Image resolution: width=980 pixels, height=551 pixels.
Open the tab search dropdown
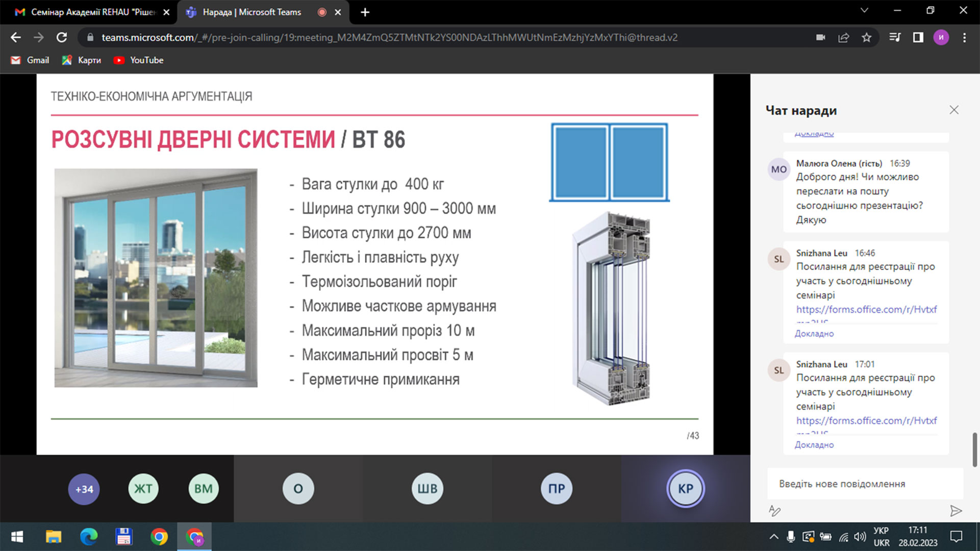tap(864, 11)
